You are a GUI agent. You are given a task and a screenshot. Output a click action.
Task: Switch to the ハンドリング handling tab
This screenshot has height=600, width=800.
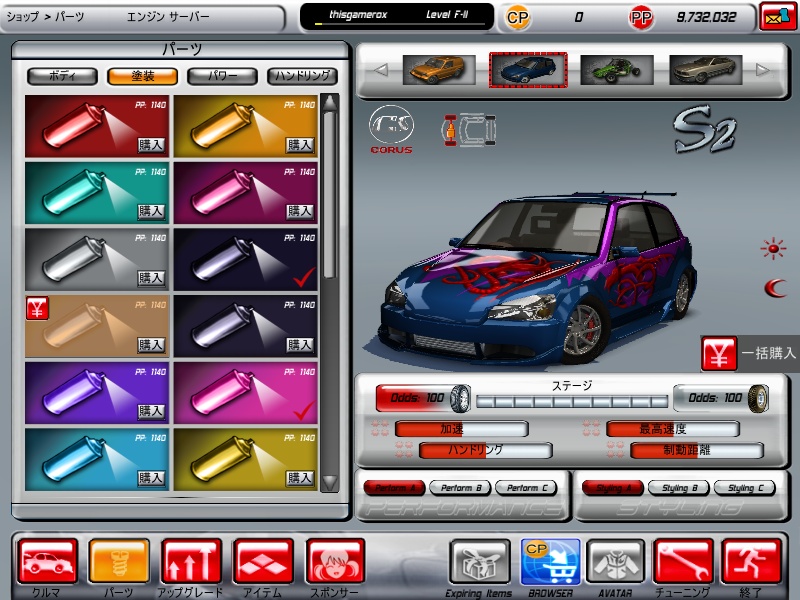pyautogui.click(x=302, y=75)
